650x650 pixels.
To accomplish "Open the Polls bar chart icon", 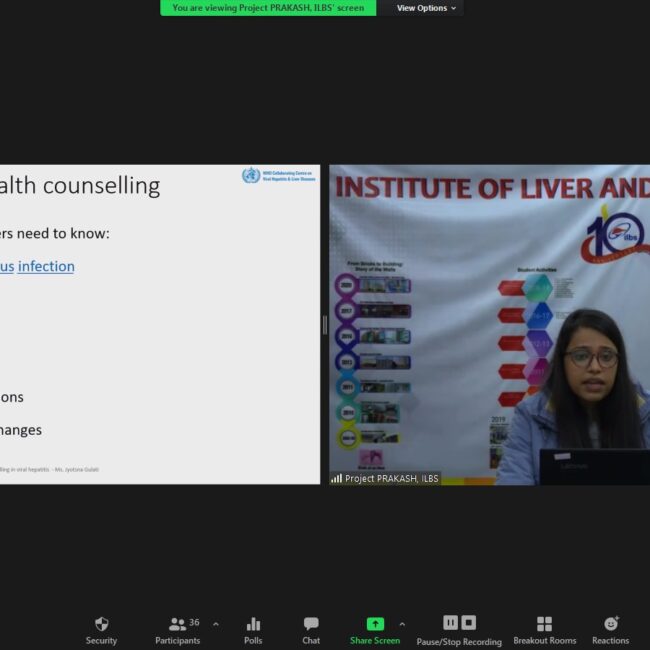I will point(253,624).
